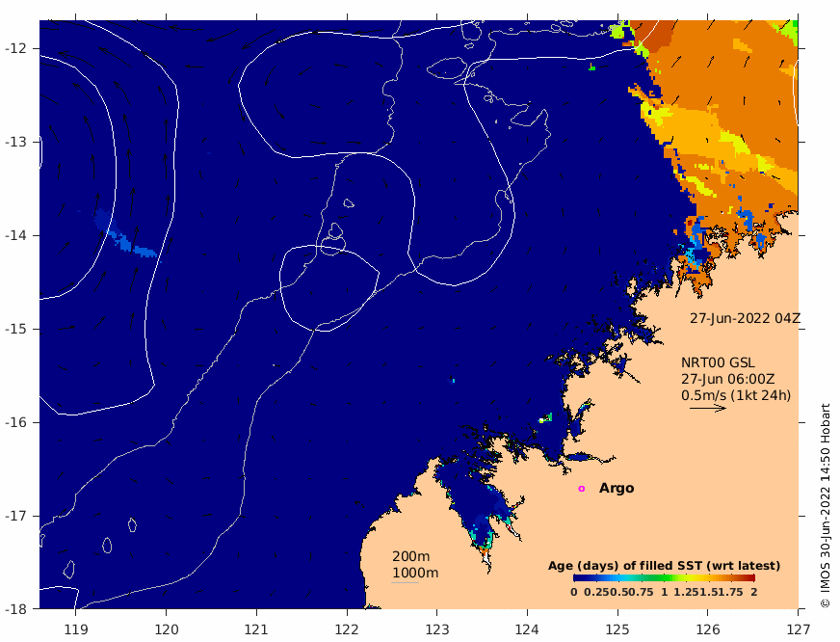Click the longitude label 120
The height and width of the screenshot is (642, 840).
tap(166, 629)
